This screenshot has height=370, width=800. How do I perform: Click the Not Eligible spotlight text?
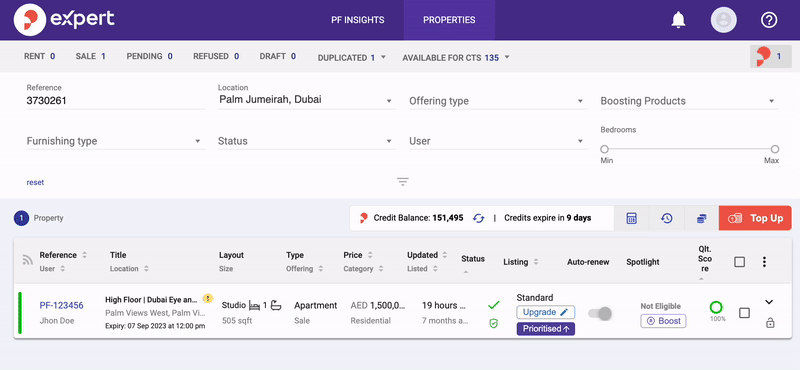(661, 306)
